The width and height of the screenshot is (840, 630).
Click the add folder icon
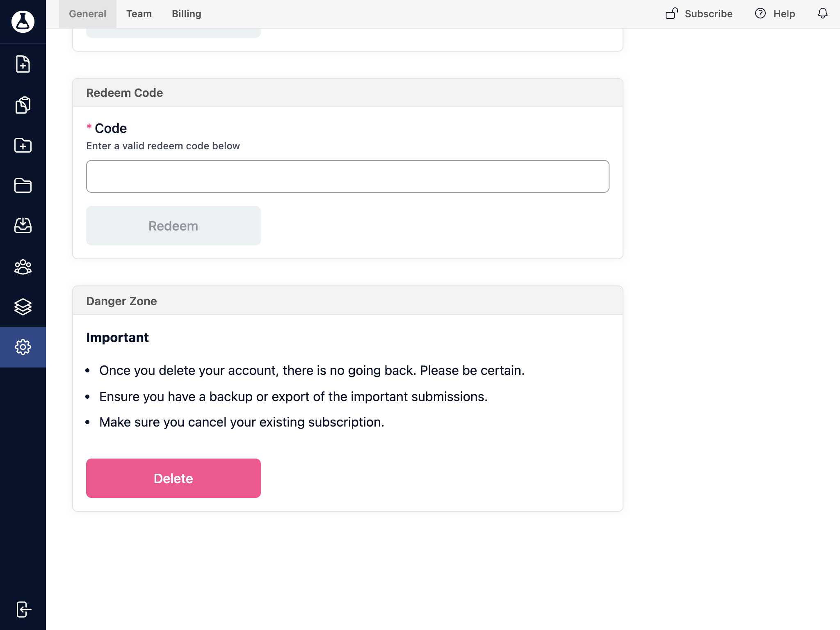pos(23,145)
